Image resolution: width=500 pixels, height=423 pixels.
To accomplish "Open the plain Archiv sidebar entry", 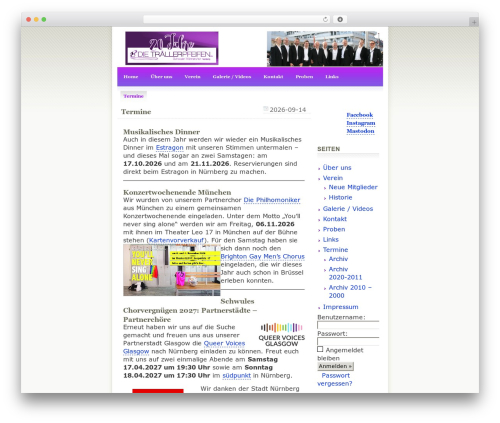I will [338, 259].
